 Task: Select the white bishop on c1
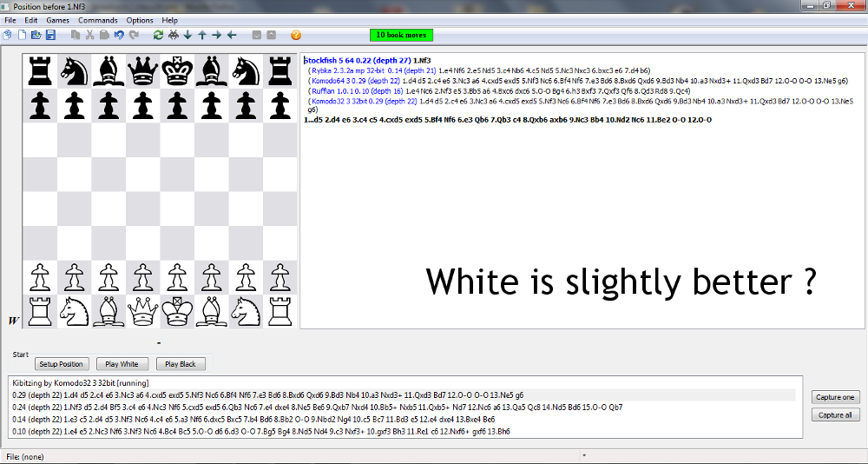[x=108, y=311]
